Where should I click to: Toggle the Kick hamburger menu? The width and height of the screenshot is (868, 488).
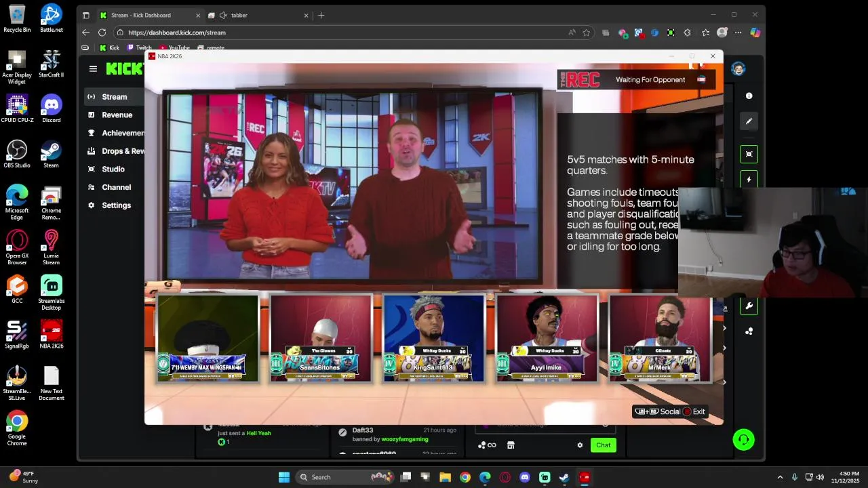[93, 68]
